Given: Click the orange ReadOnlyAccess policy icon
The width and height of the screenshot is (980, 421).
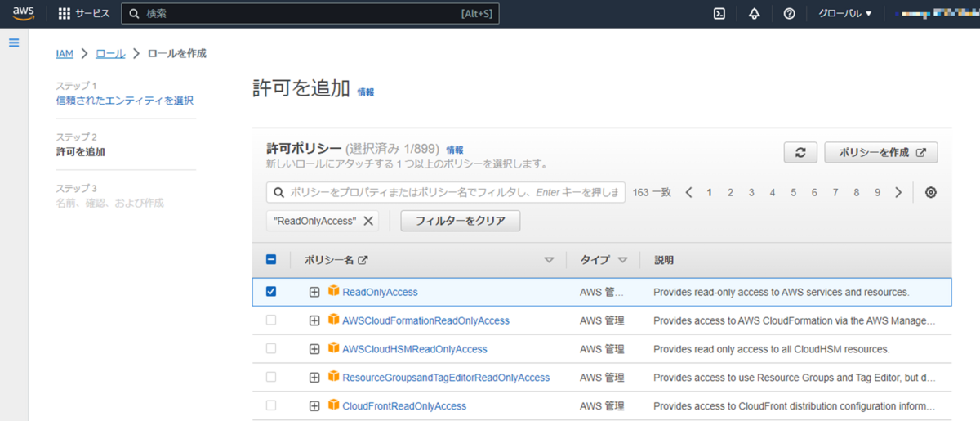Looking at the screenshot, I should (x=333, y=291).
